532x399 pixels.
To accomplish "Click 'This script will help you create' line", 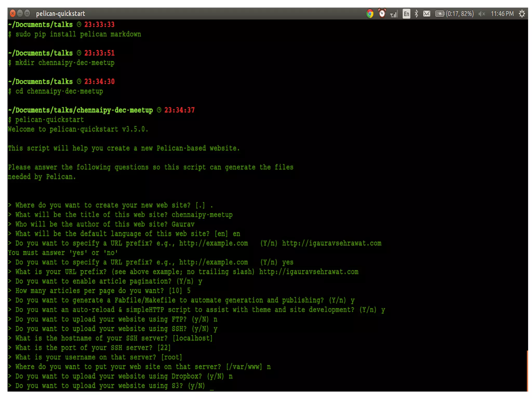I will (124, 148).
